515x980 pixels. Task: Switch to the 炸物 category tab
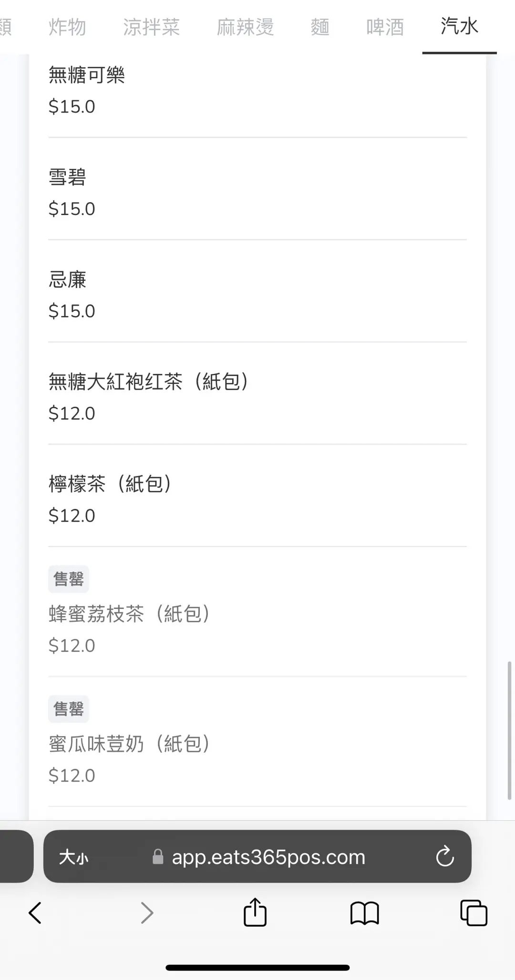67,27
